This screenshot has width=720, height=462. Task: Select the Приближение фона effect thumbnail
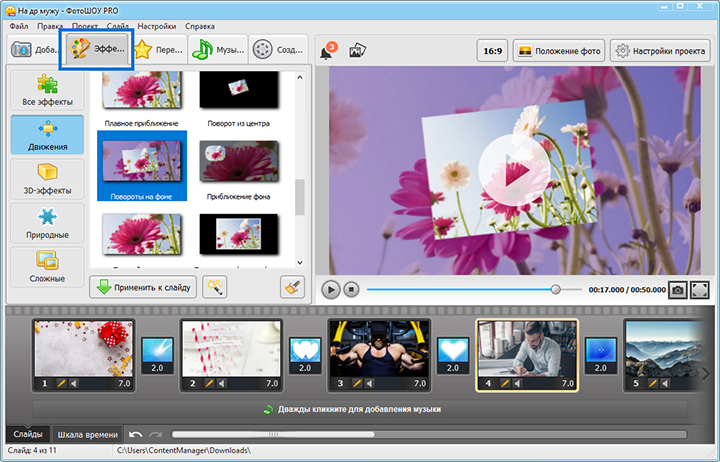pos(238,162)
